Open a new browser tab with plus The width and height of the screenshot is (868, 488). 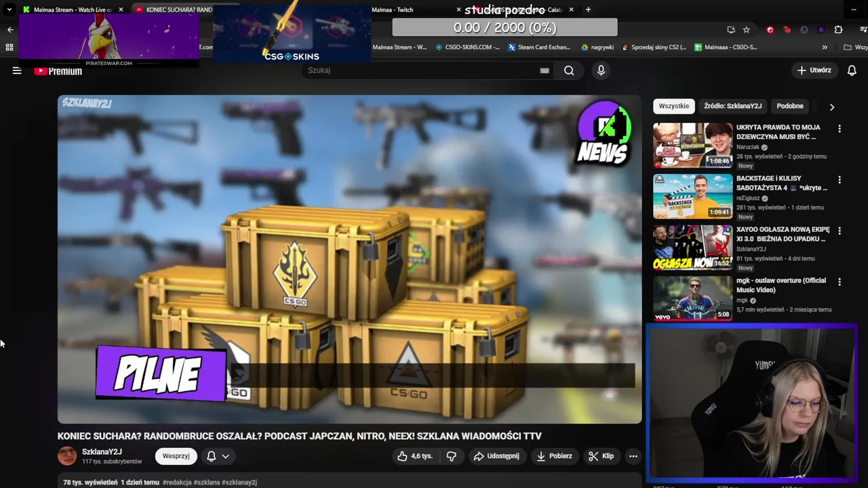point(588,9)
